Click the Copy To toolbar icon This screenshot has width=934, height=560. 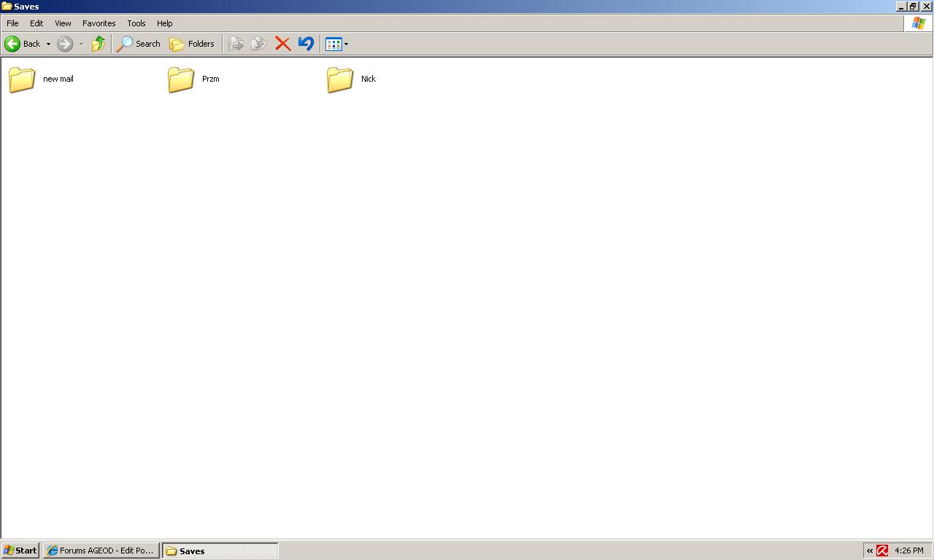258,44
